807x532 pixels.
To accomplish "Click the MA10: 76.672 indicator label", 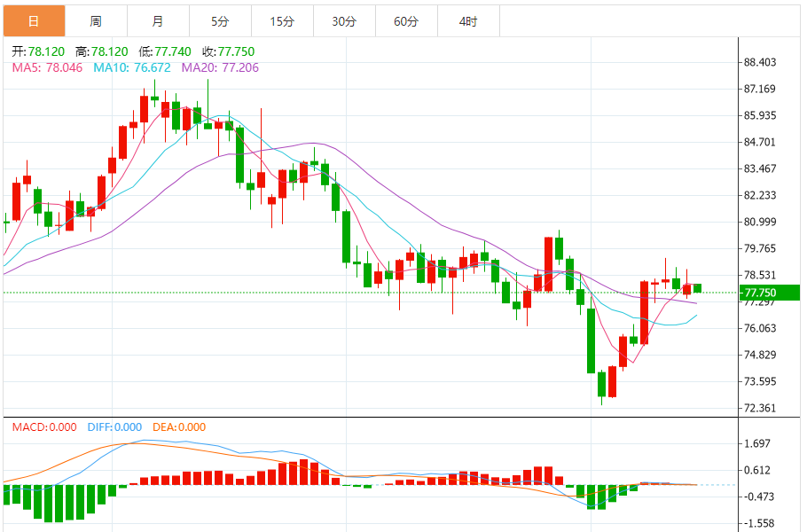I will coord(132,68).
